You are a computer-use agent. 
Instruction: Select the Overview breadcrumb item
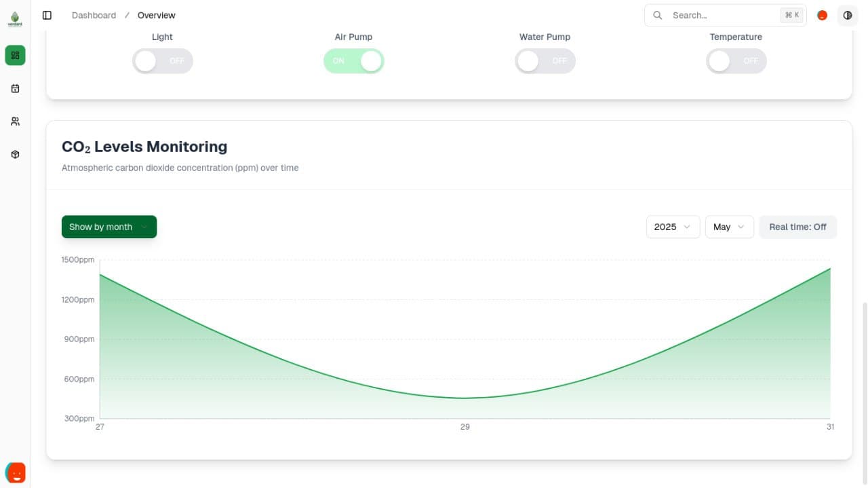click(156, 15)
